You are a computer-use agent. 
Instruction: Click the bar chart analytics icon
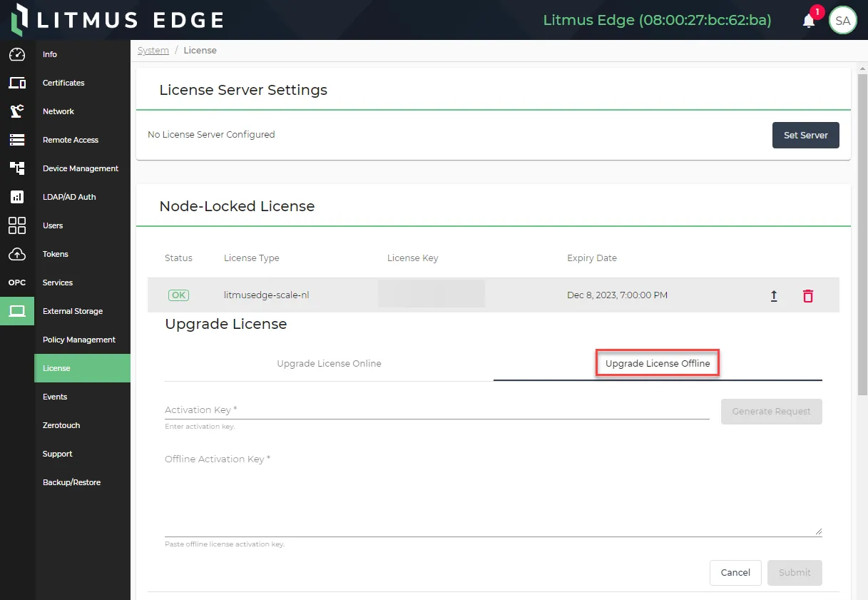click(x=17, y=197)
